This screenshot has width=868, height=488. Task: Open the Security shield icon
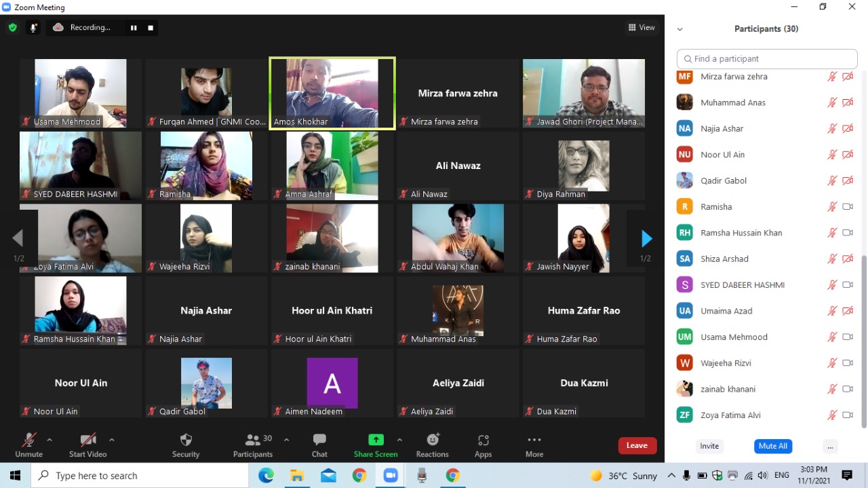[x=186, y=440]
